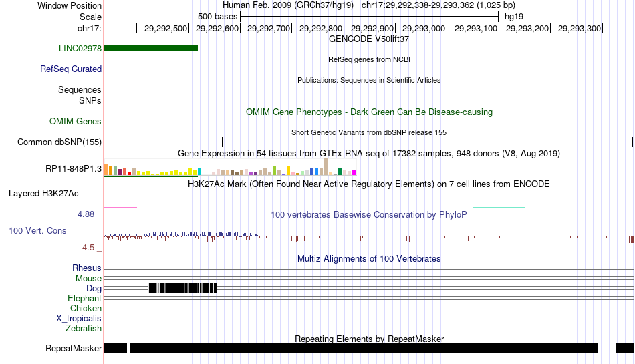Click the RP11-848P1.3 GTEx label
Image resolution: width=635 pixels, height=364 pixels.
tap(74, 169)
